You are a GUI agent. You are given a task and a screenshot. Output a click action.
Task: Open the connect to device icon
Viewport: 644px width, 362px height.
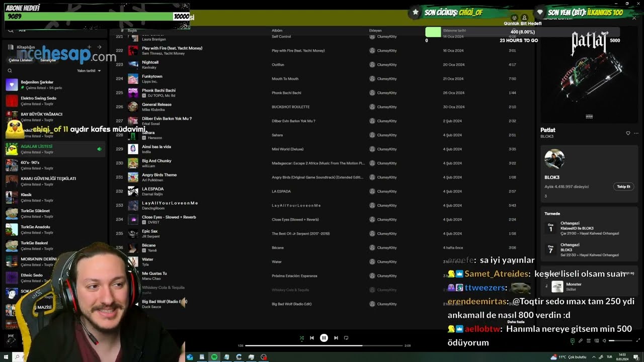596,341
